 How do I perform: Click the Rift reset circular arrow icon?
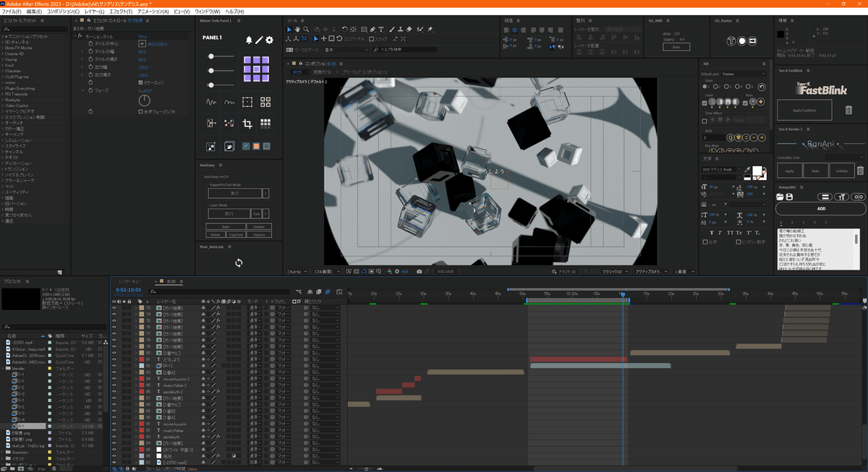coord(762,87)
